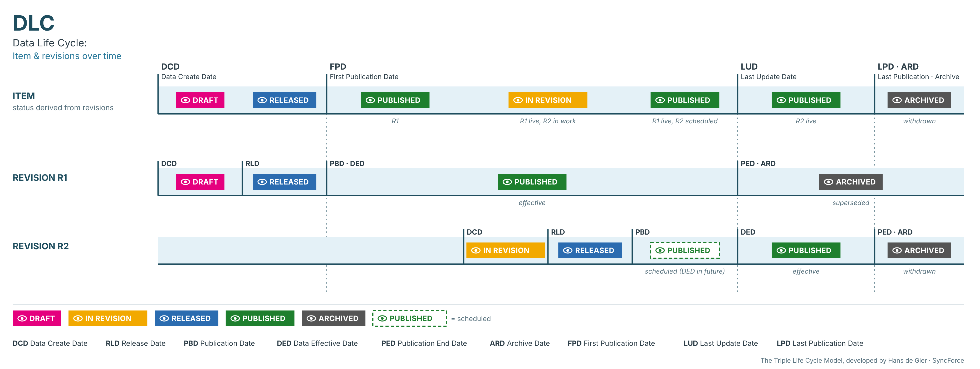Click the eye icon in Revision R1 RELEASED badge
Screen dimensions: 980x369
[x=262, y=182]
